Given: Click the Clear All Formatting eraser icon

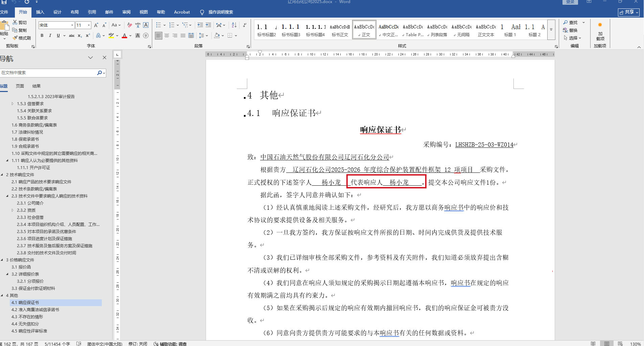Looking at the screenshot, I should [x=130, y=25].
